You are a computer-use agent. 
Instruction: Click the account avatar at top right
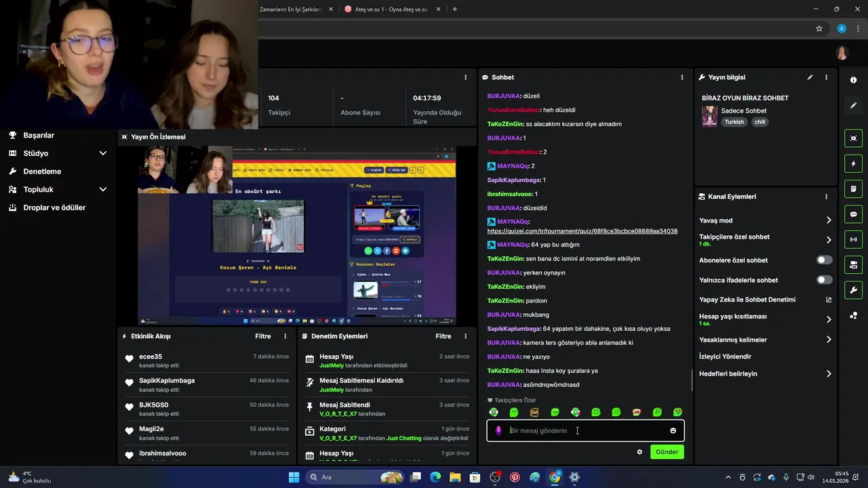(x=842, y=54)
